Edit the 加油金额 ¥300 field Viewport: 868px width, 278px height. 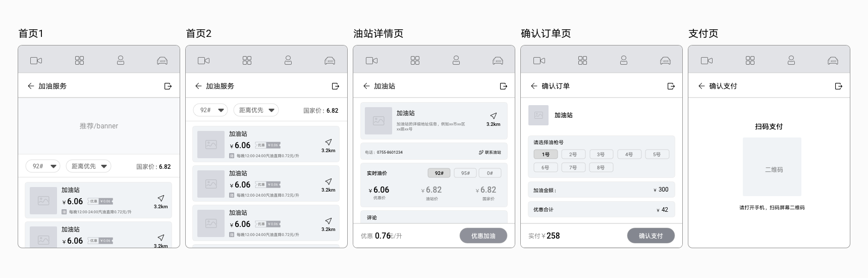[x=602, y=190]
